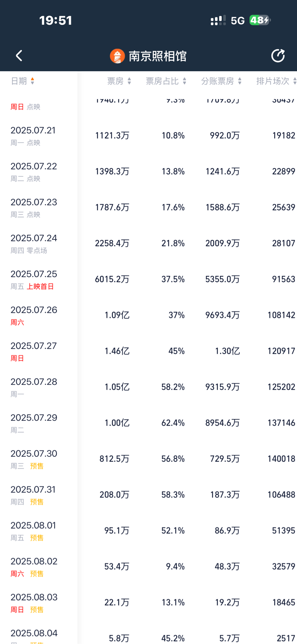Sort by 分账票房 arrow icon
297x644 pixels.
pos(240,81)
